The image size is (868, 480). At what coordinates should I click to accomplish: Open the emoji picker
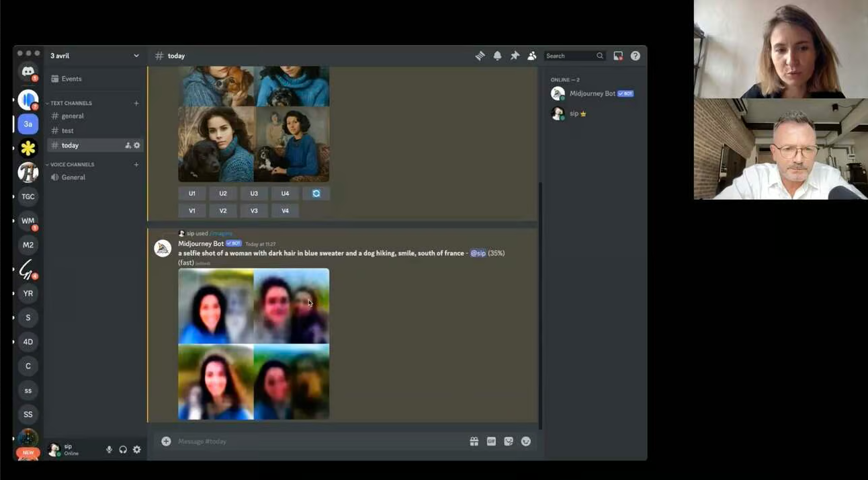click(526, 441)
